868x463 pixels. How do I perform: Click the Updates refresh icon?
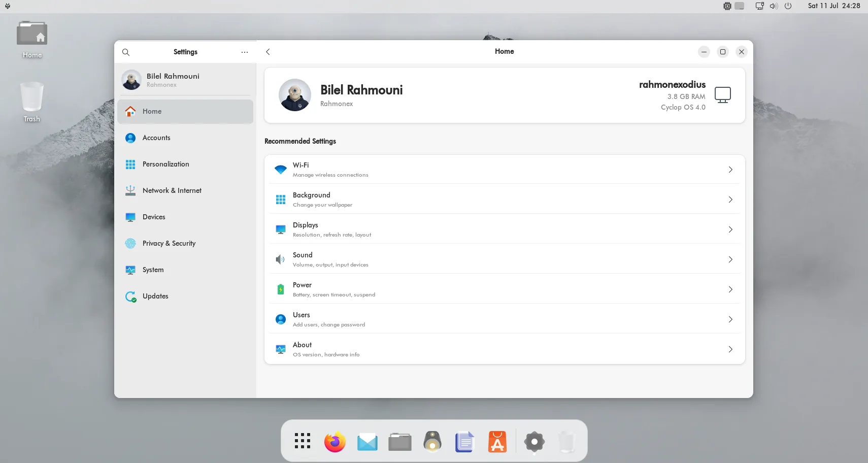coord(130,296)
